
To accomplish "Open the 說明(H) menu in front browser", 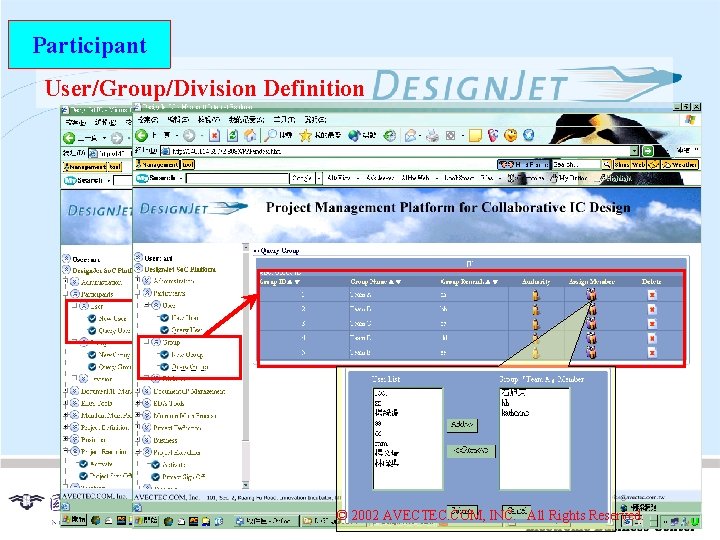I will click(315, 120).
